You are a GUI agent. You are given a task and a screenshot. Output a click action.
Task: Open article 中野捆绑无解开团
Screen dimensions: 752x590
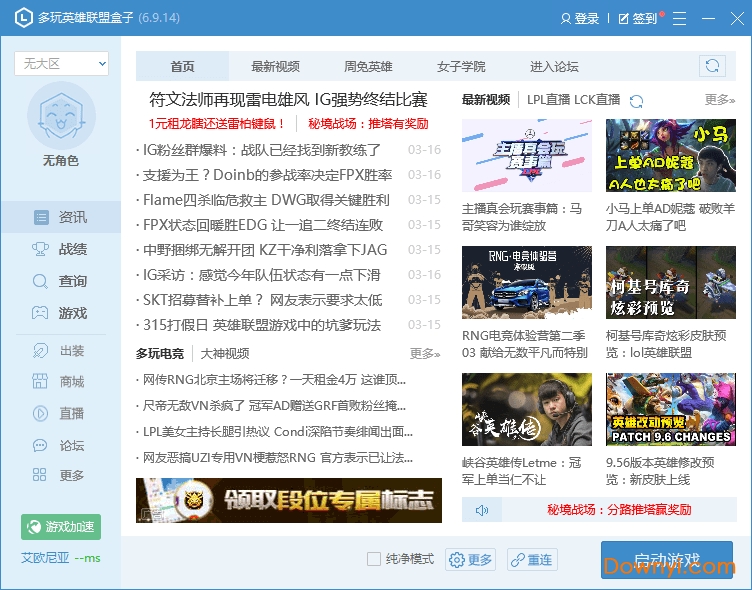265,249
